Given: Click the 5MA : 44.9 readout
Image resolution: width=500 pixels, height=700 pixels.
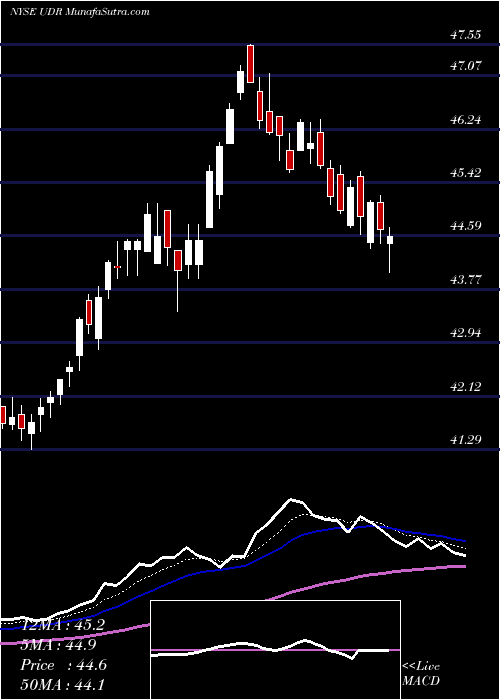Looking at the screenshot, I should (x=58, y=645).
